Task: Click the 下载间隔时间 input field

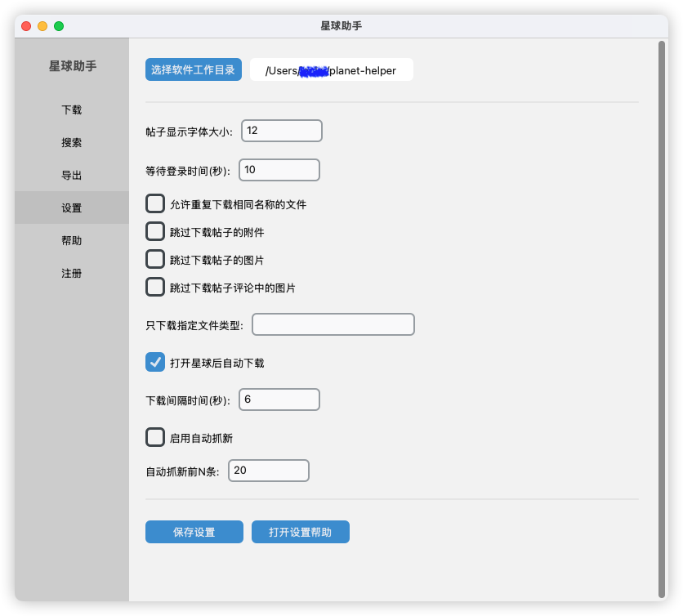Action: 279,400
